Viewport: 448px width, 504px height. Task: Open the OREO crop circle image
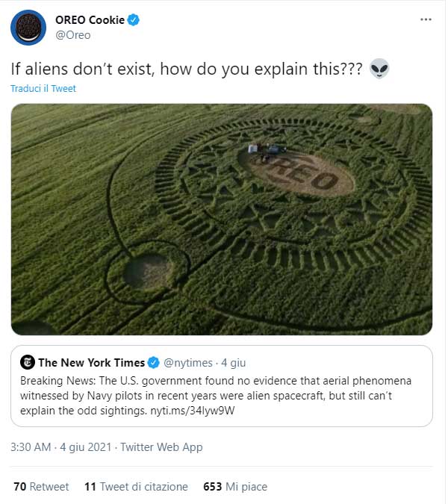[x=222, y=219]
